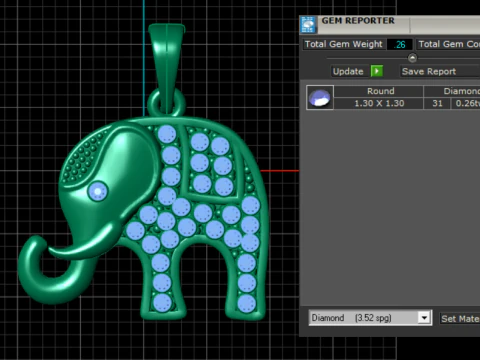Image resolution: width=480 pixels, height=360 pixels.
Task: Select the round gem thumbnail in report
Action: (320, 97)
